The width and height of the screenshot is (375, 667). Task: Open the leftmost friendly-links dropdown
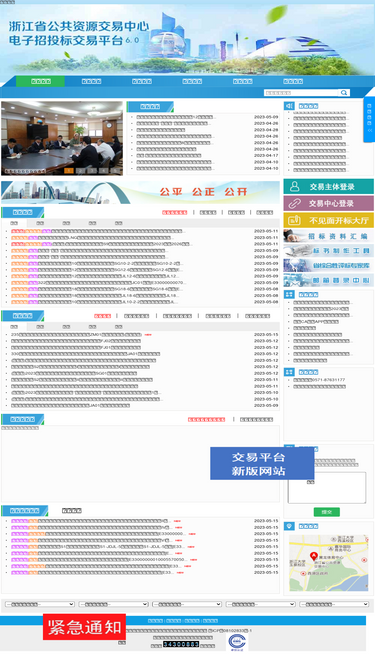40,604
